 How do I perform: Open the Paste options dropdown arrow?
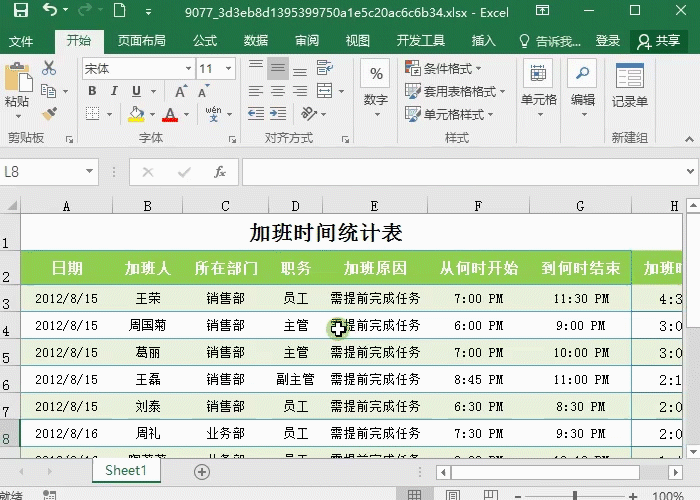pos(18,117)
